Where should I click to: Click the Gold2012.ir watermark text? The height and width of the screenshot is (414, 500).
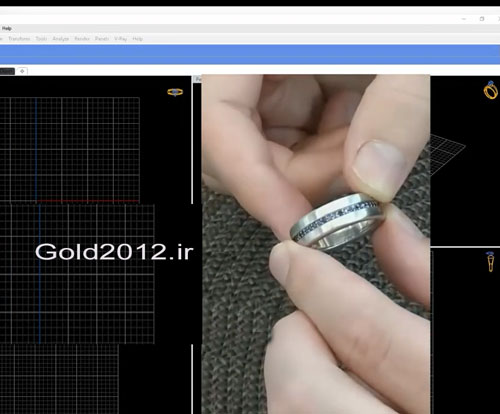click(114, 252)
